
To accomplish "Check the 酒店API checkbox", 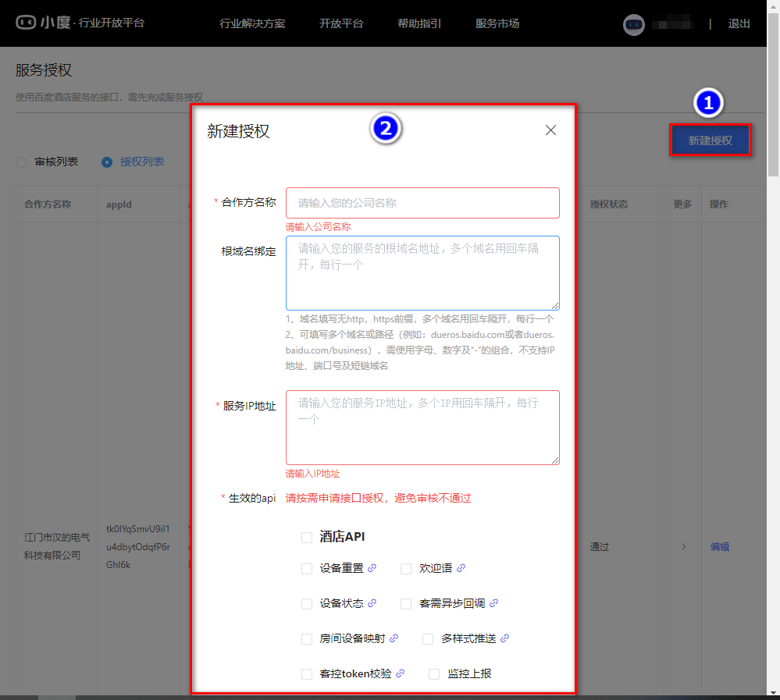I will click(307, 537).
